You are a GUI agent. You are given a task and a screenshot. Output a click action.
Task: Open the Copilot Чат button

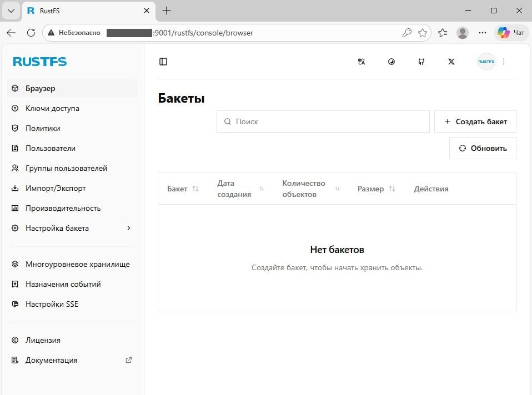coord(511,33)
